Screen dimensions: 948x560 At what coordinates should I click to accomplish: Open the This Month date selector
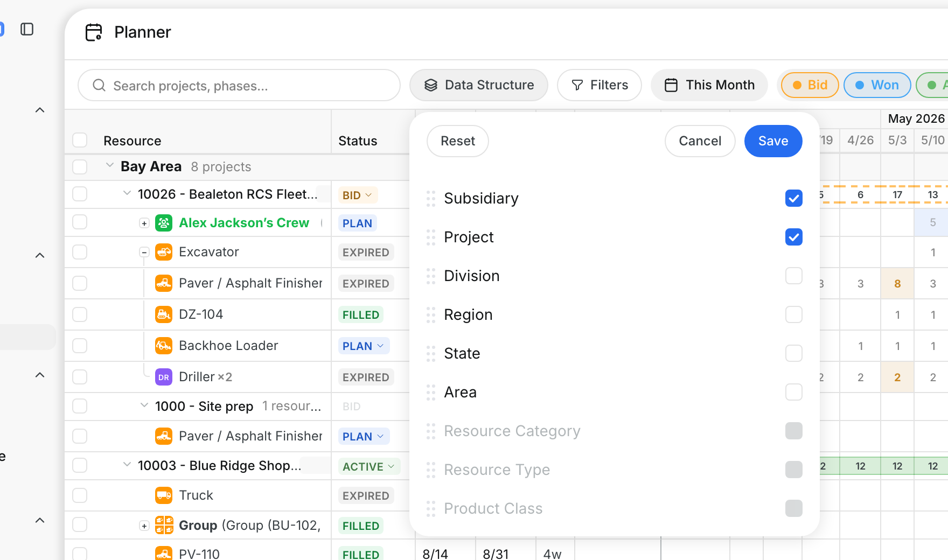[709, 85]
